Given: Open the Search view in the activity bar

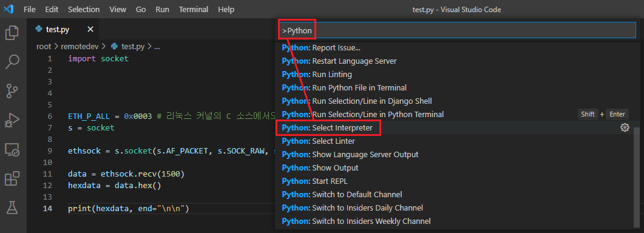Looking at the screenshot, I should (12, 62).
